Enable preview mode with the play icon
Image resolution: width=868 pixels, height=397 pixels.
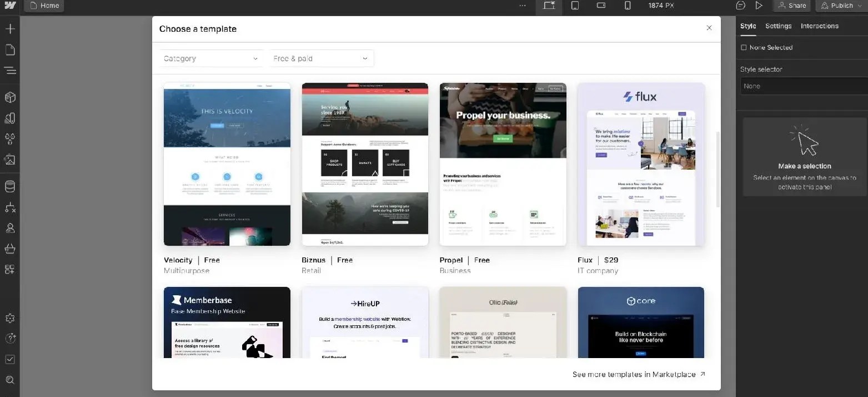pyautogui.click(x=759, y=5)
